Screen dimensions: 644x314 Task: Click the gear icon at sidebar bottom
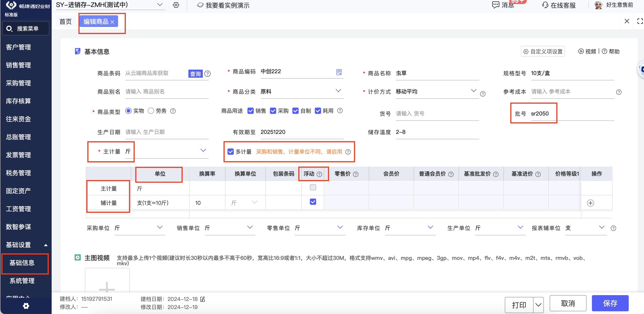(x=26, y=306)
